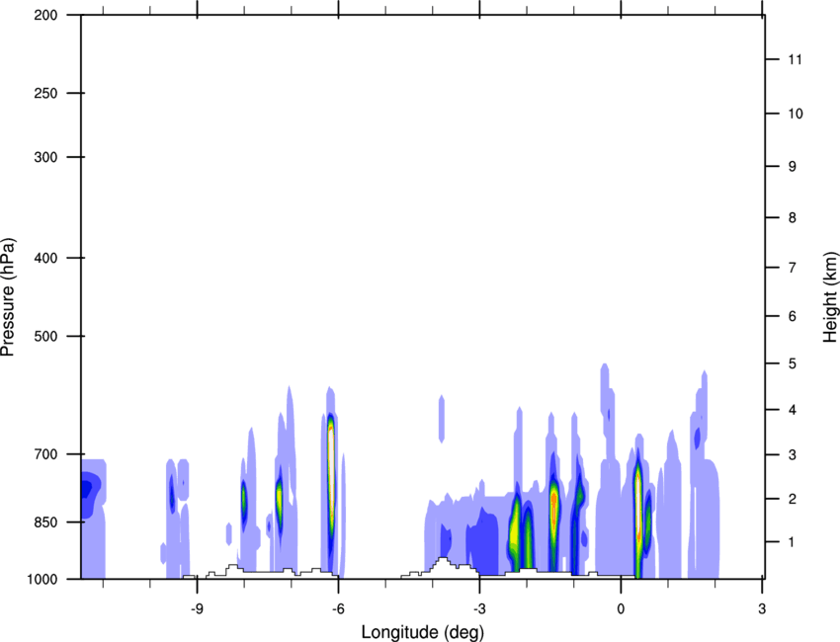840x642 pixels.
Task: Click the 0 longitude tick label
Action: click(621, 608)
